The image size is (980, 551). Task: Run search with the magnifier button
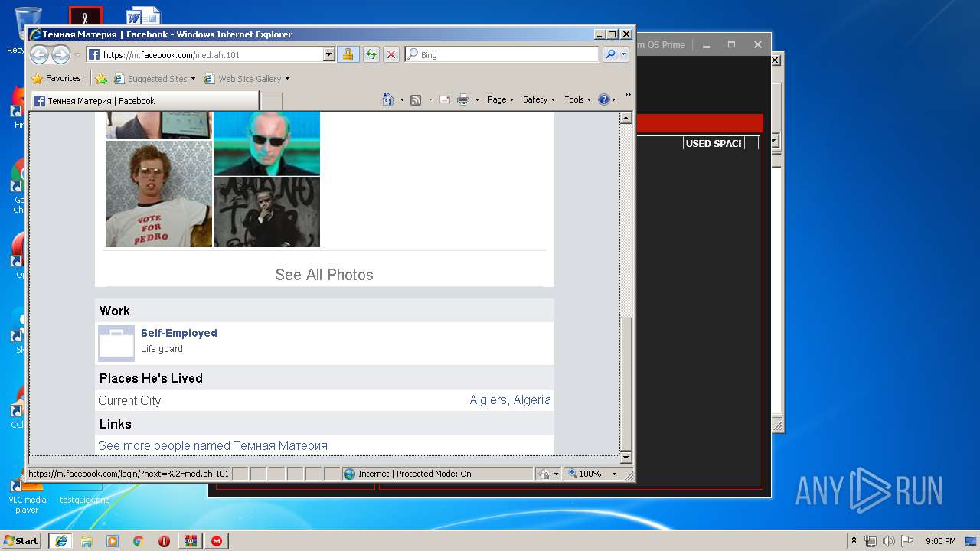click(610, 55)
